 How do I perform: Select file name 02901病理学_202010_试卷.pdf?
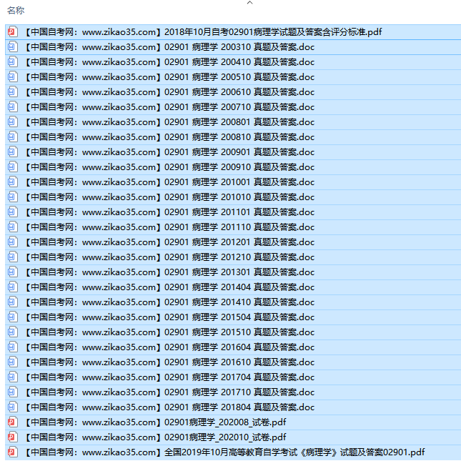[225, 437]
